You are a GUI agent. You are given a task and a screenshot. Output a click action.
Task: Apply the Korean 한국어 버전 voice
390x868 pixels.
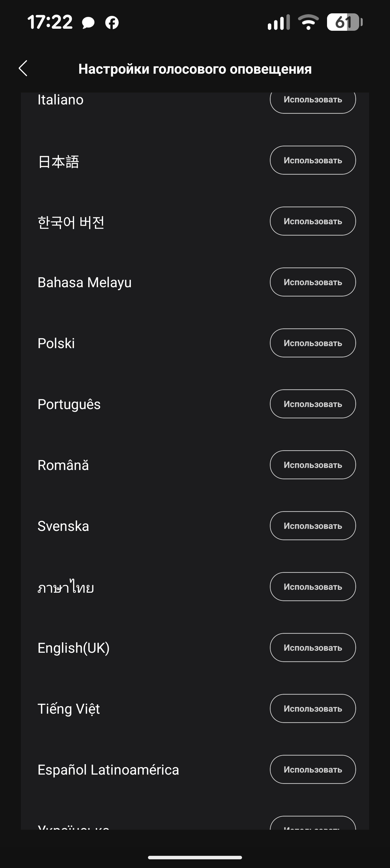[x=313, y=221]
